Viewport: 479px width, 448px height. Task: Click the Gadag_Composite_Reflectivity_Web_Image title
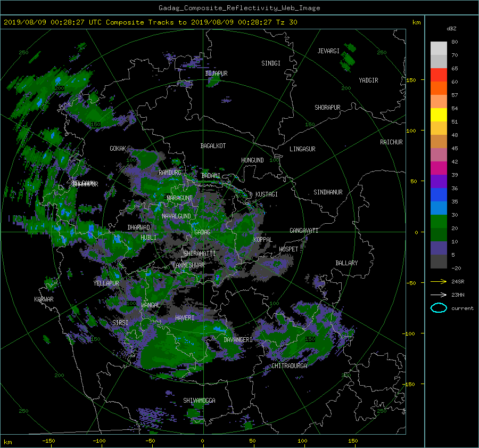tap(239, 8)
